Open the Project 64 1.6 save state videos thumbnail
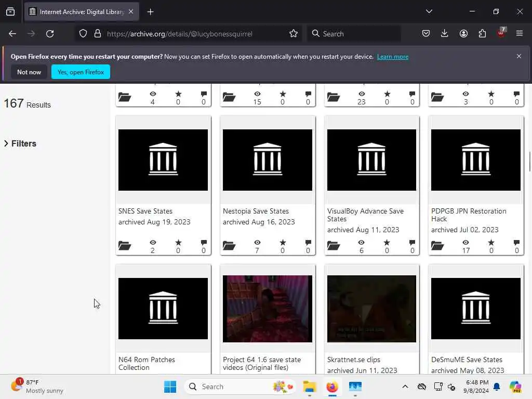 268,309
